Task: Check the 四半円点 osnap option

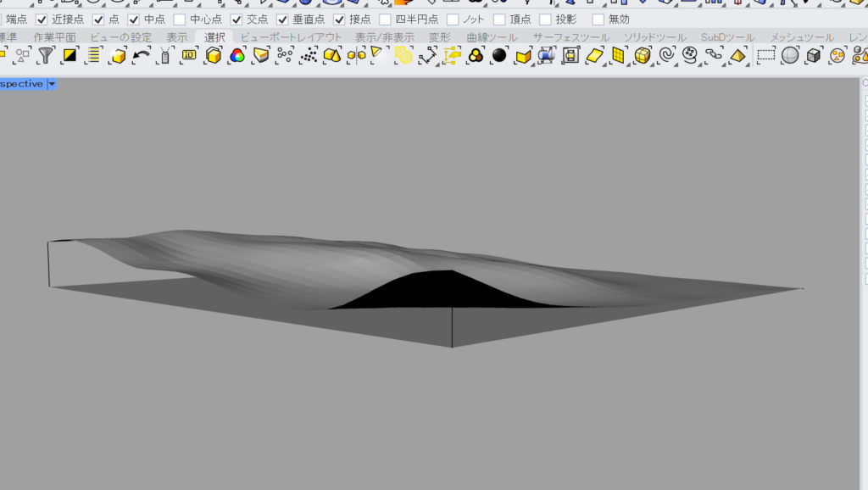Action: (386, 19)
